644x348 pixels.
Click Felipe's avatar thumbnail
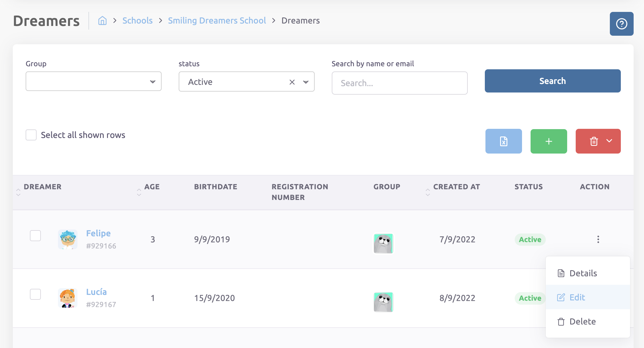coord(68,239)
